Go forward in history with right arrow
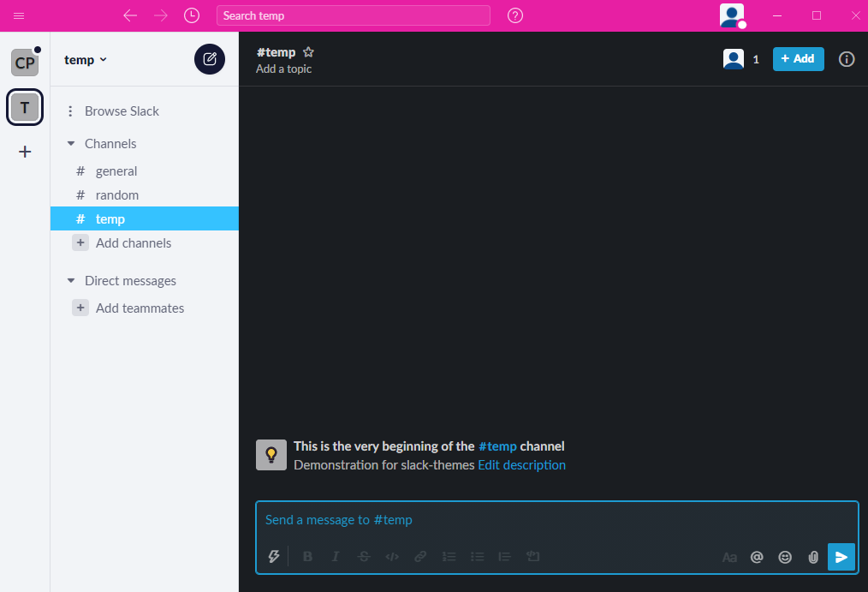Screen dimensions: 868x592 point(161,15)
